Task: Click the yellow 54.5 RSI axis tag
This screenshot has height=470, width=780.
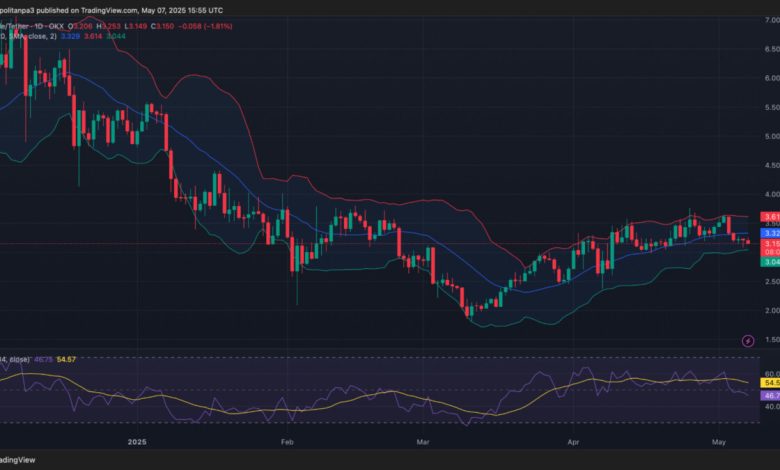Action: pos(770,383)
